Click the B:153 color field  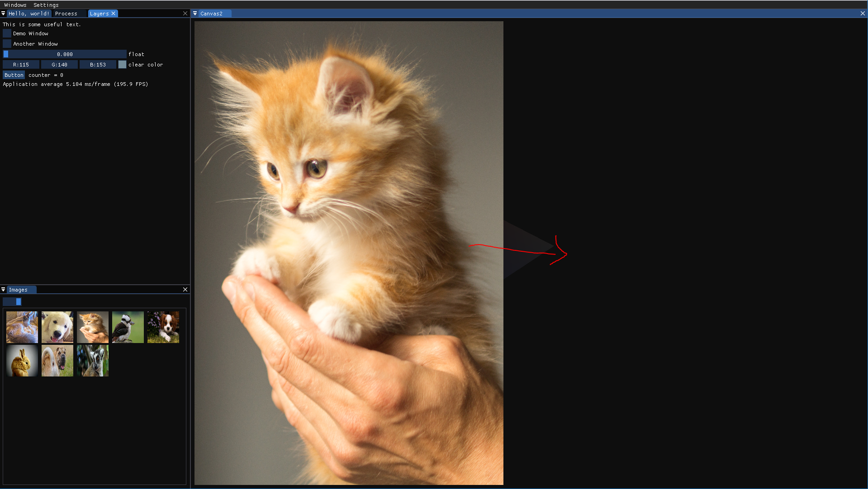click(x=98, y=65)
